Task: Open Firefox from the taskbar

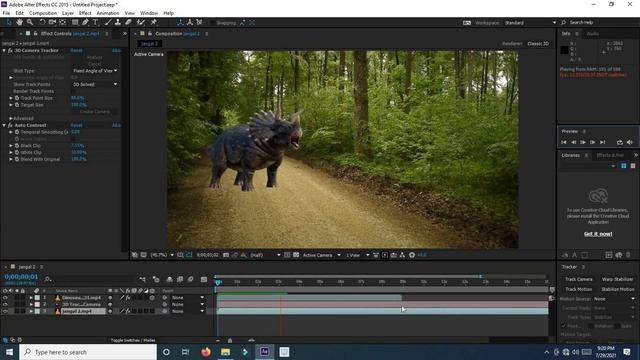Action: point(206,352)
